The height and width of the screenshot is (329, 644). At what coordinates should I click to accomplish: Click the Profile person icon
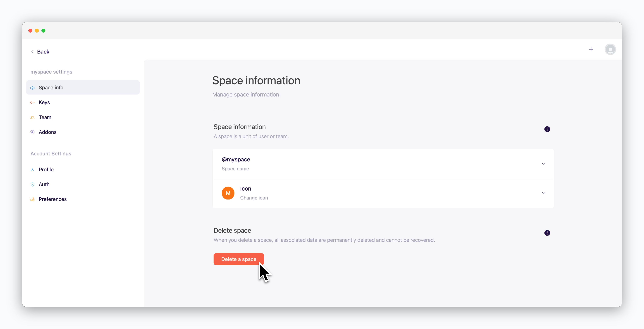[32, 170]
